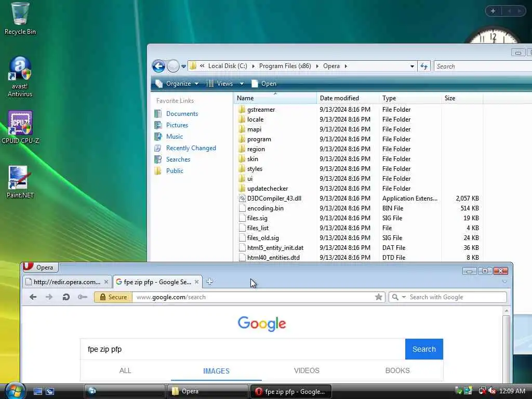
Task: Open Documents favorite link
Action: [x=182, y=114]
